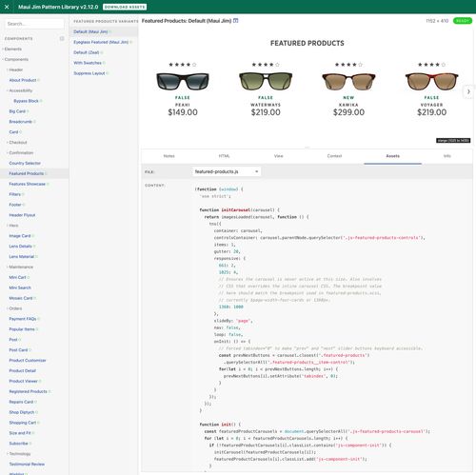Expand the Elements tree group
The width and height of the screenshot is (476, 475).
tap(12, 49)
